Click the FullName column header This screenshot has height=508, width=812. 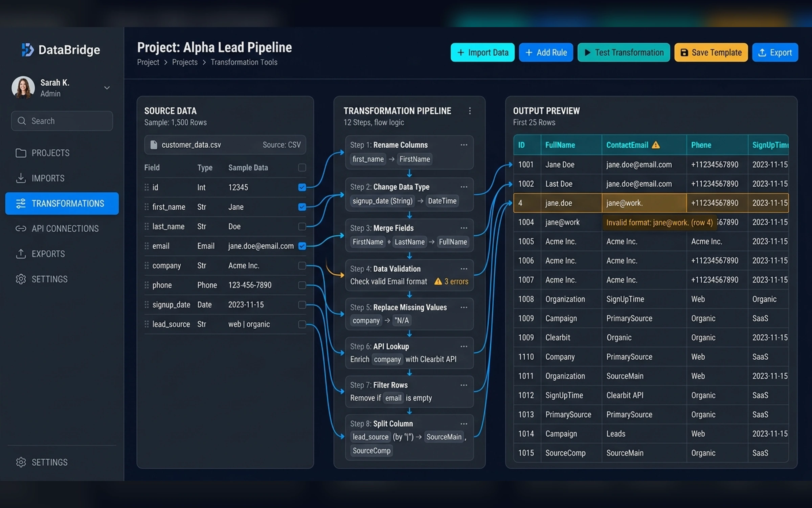pos(571,145)
